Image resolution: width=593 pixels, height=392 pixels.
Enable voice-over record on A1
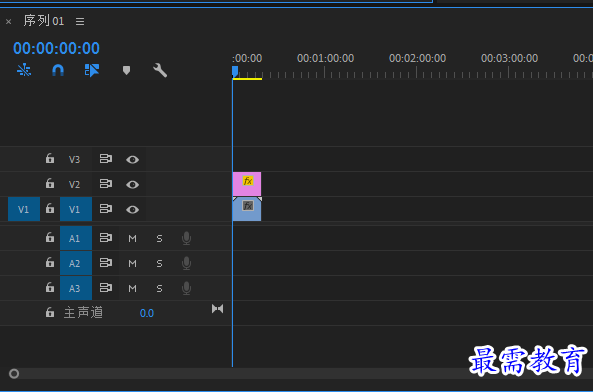(186, 238)
